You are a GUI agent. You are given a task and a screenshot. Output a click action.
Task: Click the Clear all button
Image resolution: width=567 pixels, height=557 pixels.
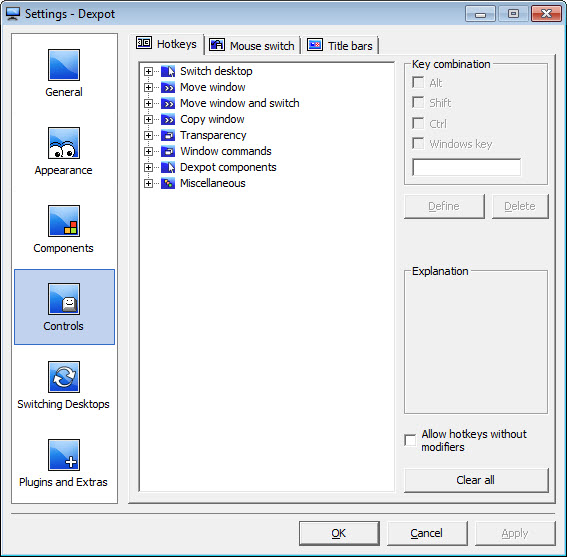tap(476, 480)
